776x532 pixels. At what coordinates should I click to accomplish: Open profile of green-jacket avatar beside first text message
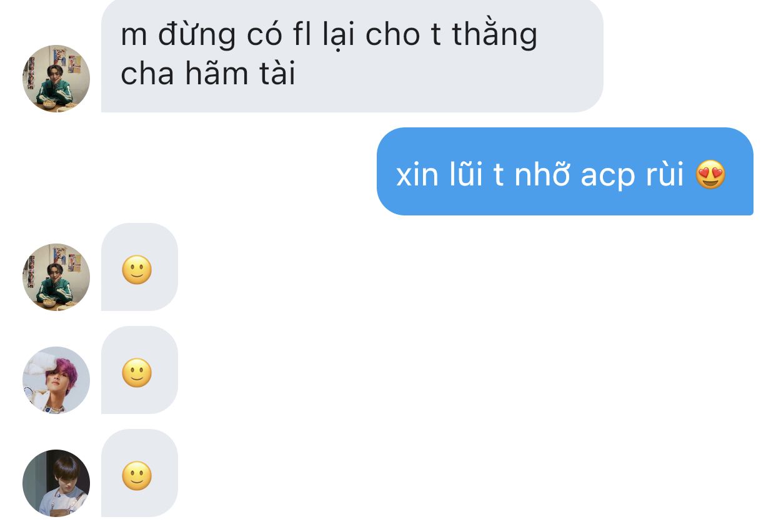56,79
